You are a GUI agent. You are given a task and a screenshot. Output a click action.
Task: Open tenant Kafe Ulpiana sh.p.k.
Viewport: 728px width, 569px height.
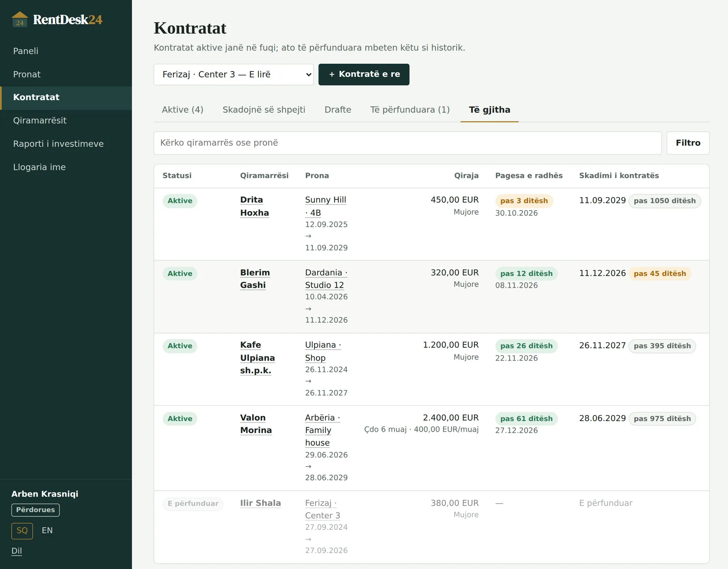[258, 358]
